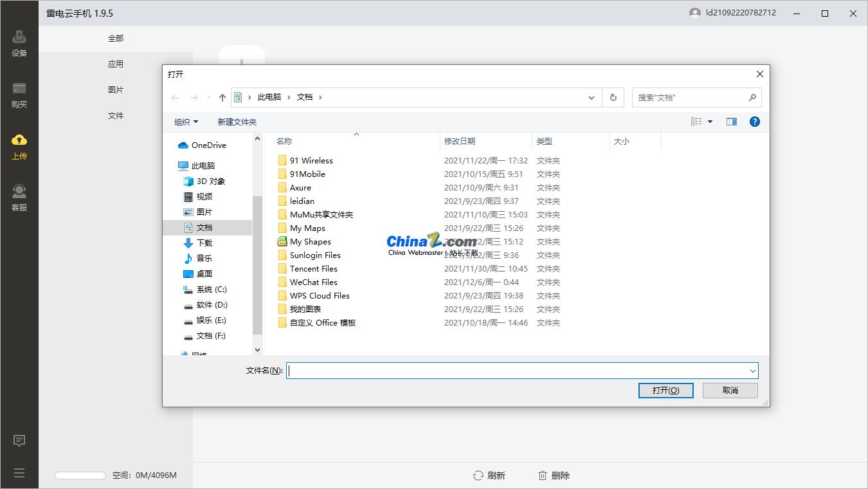This screenshot has height=489, width=868.
Task: Click the 打开(O) button
Action: click(665, 391)
